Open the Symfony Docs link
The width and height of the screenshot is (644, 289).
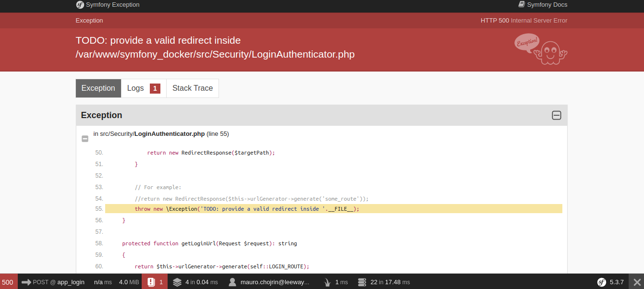[543, 5]
